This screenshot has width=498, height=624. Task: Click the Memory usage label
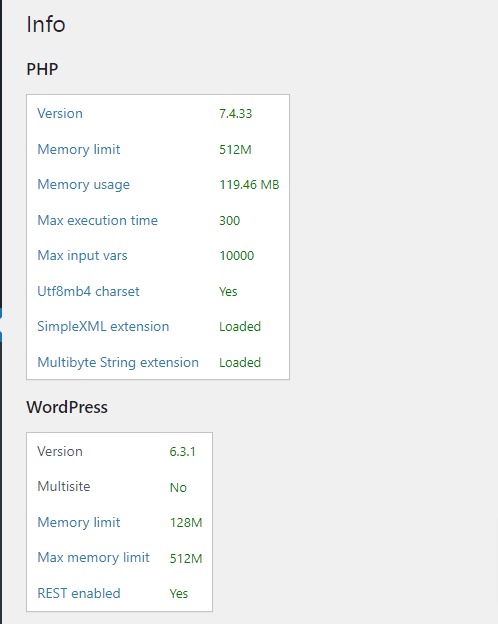click(83, 185)
